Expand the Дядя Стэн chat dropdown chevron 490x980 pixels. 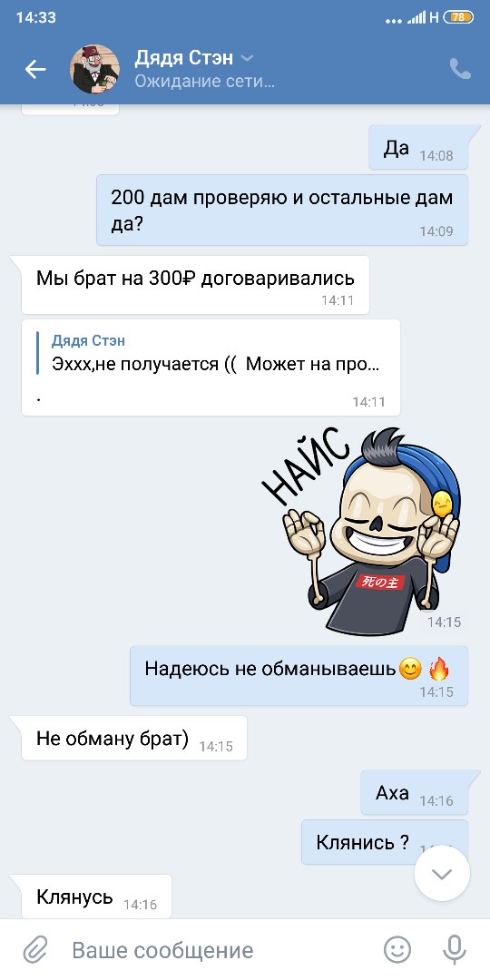[x=248, y=58]
